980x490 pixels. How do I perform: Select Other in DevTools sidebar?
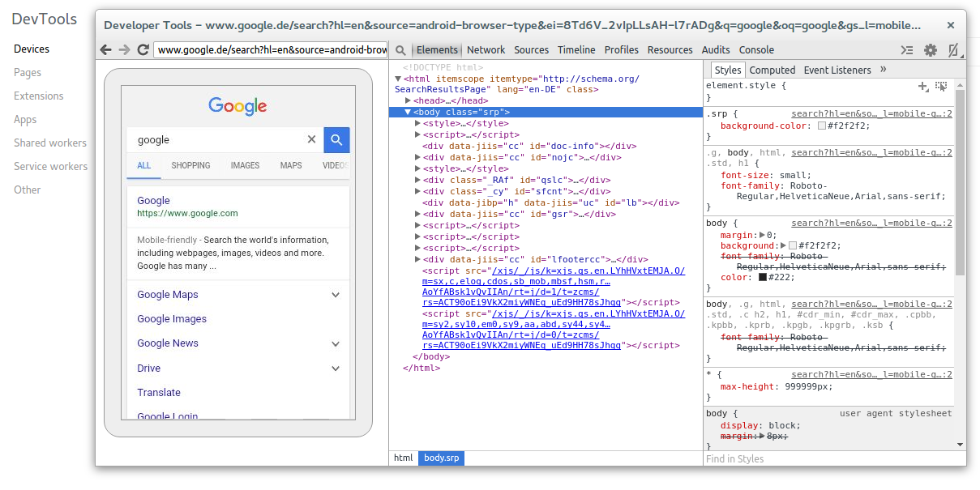click(27, 190)
